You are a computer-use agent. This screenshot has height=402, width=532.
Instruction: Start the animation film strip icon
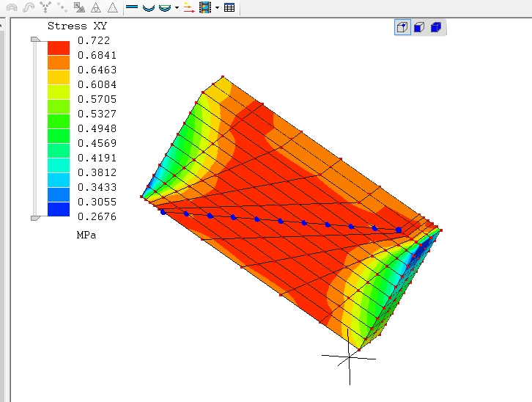pos(205,7)
